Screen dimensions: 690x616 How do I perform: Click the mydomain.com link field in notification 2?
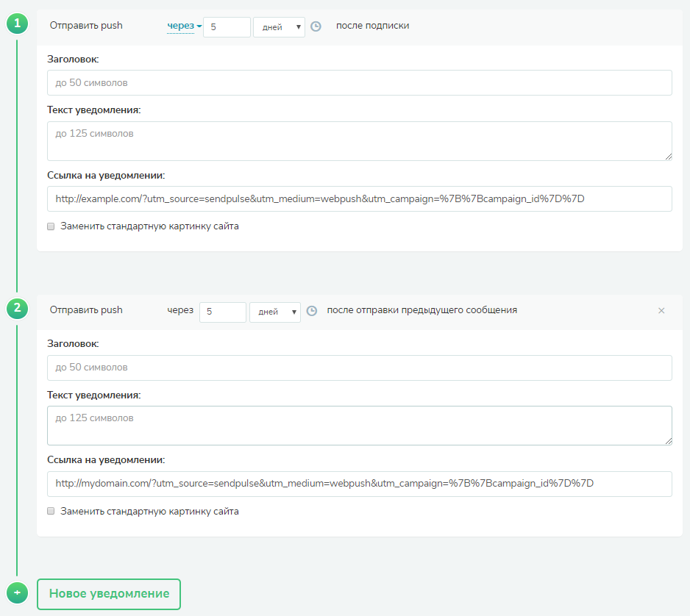pyautogui.click(x=360, y=484)
